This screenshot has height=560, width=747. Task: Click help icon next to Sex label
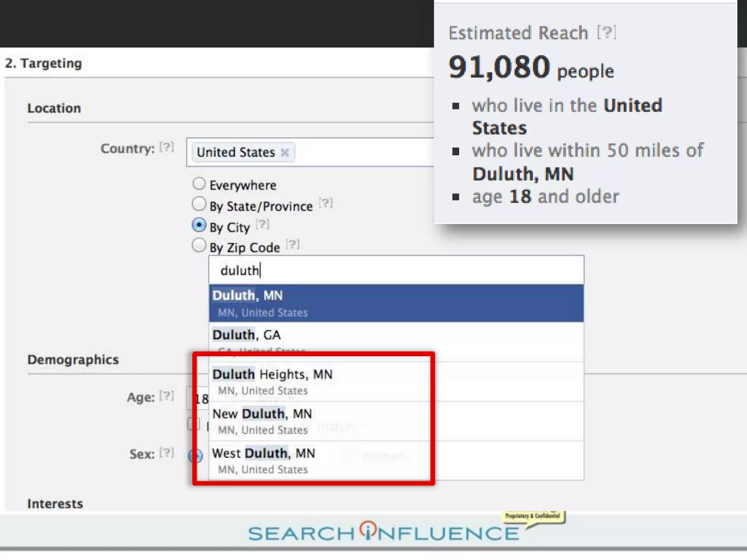coord(167,453)
